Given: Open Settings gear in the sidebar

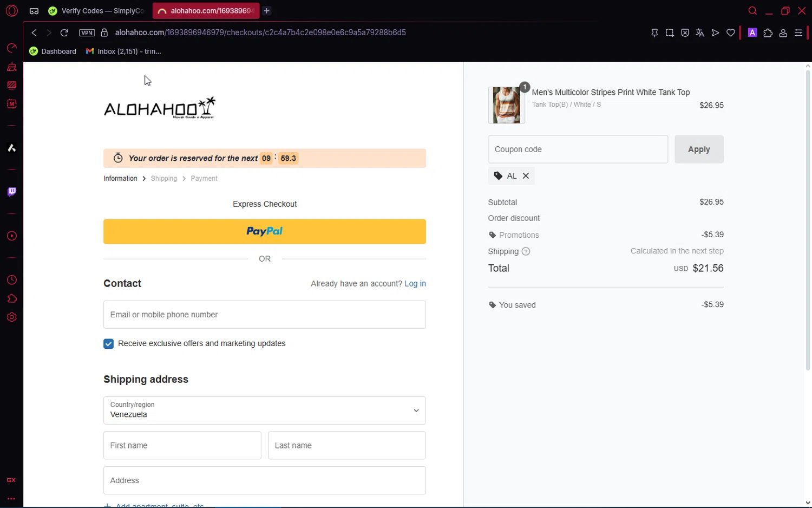Looking at the screenshot, I should point(11,317).
